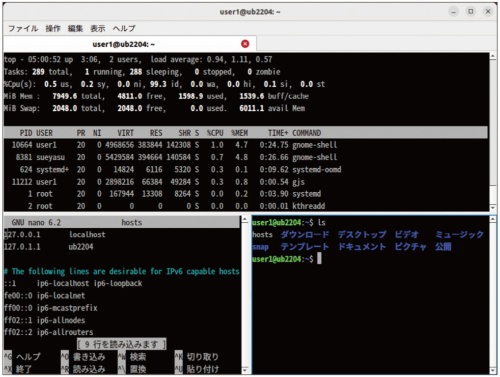Click scroll-down arrow of nano pane scrollbar

245,370
